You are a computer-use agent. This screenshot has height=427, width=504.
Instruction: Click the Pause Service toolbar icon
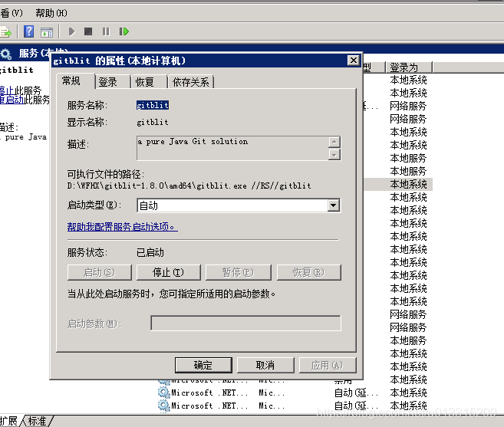coord(106,31)
